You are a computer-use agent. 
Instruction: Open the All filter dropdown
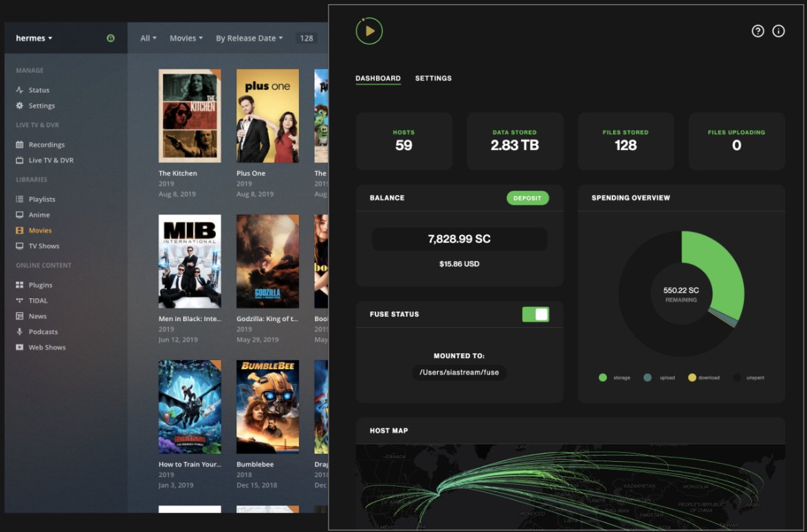(x=148, y=38)
